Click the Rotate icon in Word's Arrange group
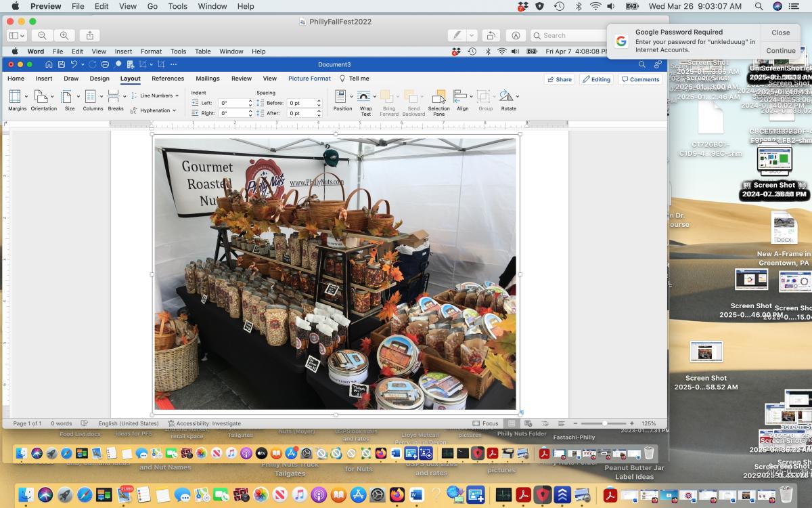The height and width of the screenshot is (508, 812). 507,96
